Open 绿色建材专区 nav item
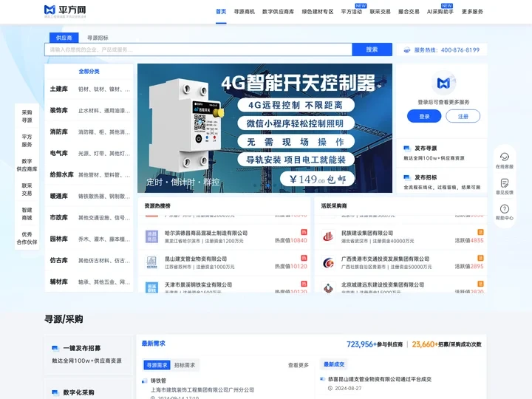The width and height of the screenshot is (532, 399). pos(318,12)
